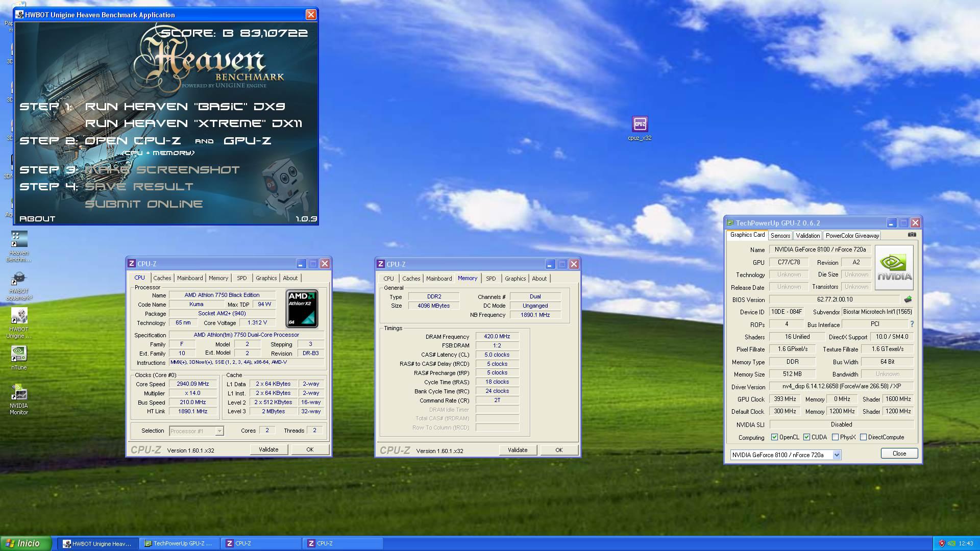Click the GPU-Z title bar icon
The height and width of the screenshot is (551, 980).
click(x=730, y=223)
